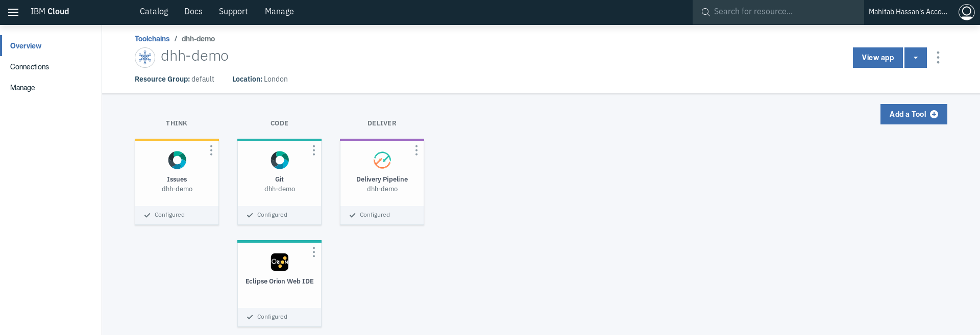Click the search magnifier icon

click(705, 12)
